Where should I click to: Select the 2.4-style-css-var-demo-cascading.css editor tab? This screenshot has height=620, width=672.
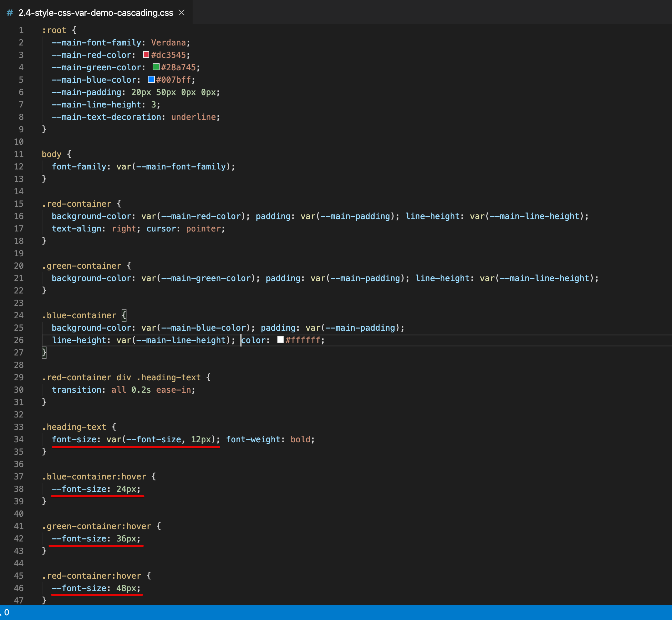(95, 13)
